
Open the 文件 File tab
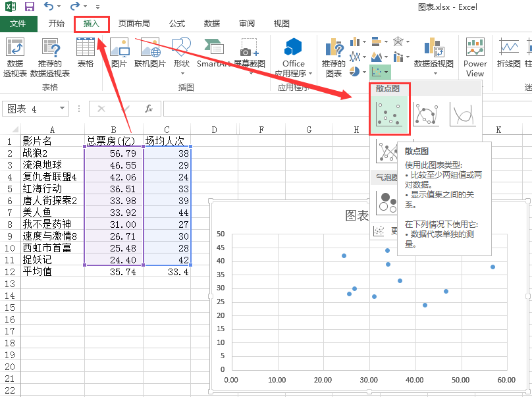tap(18, 24)
